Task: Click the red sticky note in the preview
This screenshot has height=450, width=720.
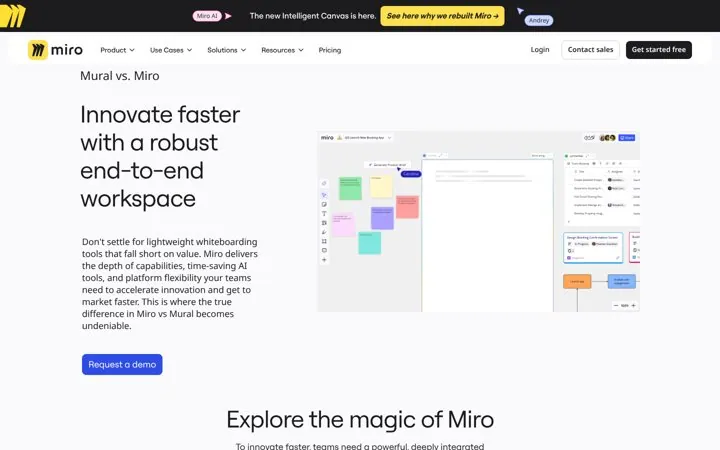Action: pos(407,207)
